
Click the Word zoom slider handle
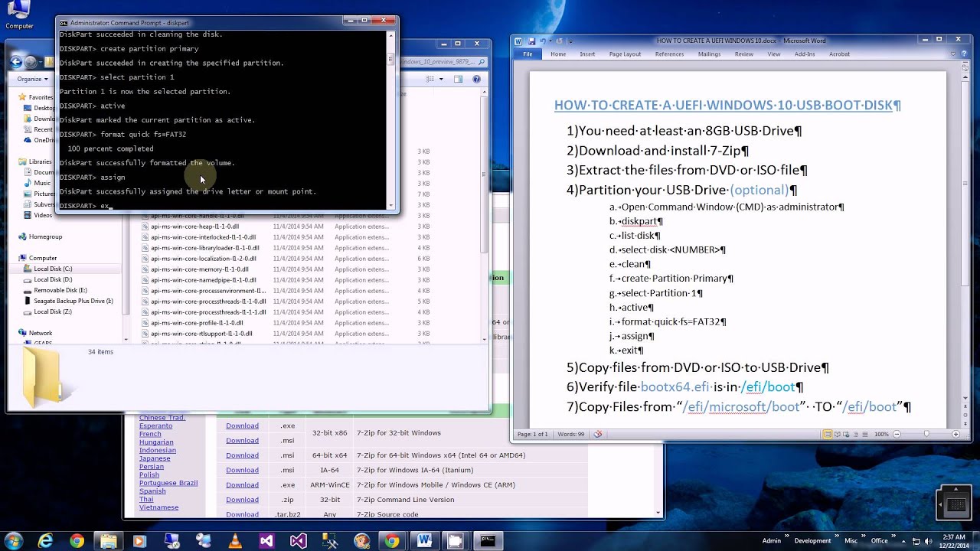pos(926,434)
